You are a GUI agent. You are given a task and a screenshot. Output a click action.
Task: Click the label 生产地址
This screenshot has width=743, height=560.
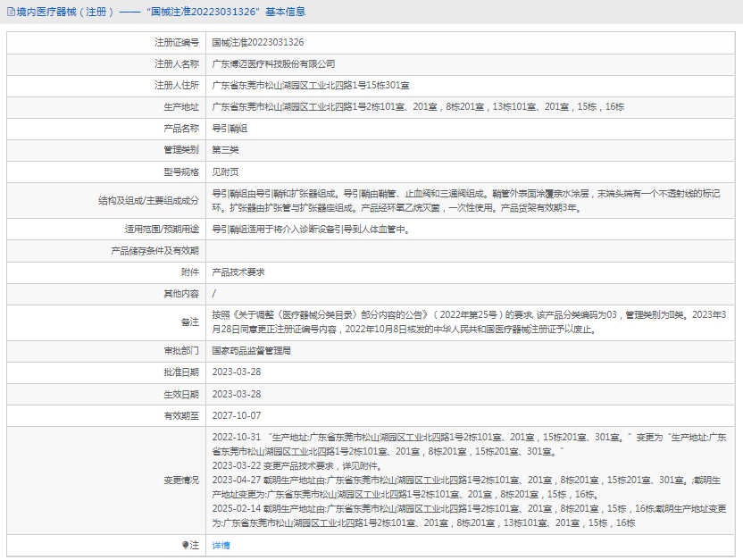click(181, 106)
